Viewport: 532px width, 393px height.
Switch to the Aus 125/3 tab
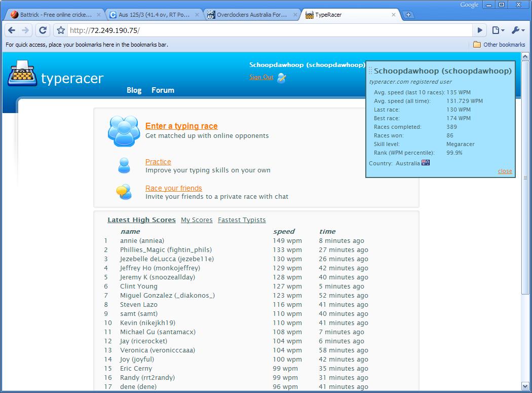[154, 15]
